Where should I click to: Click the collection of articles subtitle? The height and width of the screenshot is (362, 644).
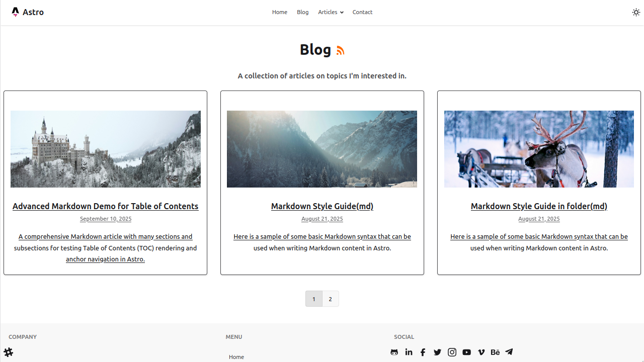(x=322, y=76)
